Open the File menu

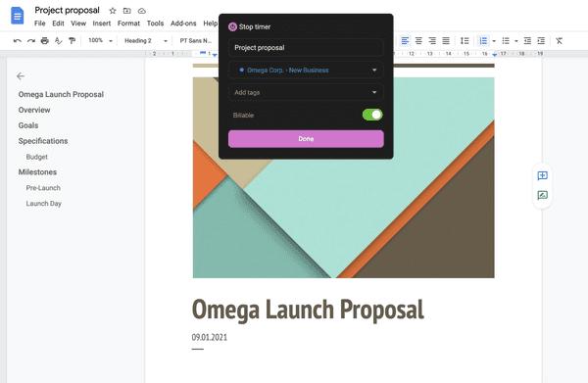(40, 24)
